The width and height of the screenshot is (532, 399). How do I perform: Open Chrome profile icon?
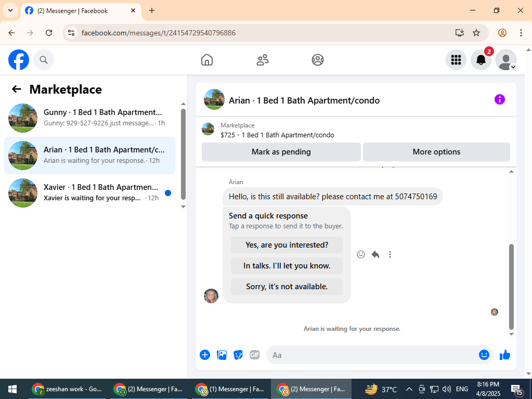(x=502, y=33)
